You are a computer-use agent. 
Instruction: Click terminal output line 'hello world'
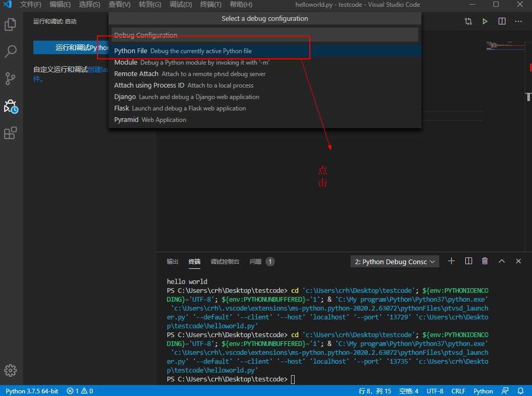187,281
